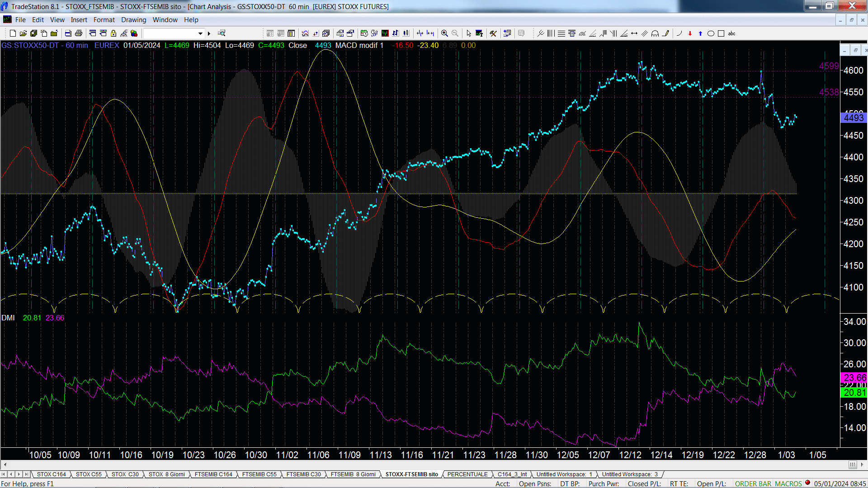The image size is (868, 488).
Task: Switch to the FTSEMIB C30 tab
Action: point(304,474)
